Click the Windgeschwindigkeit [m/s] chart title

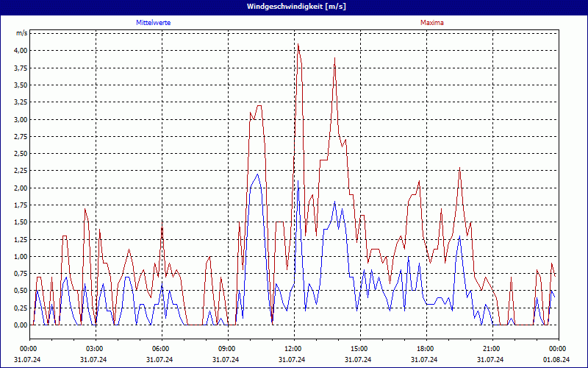[x=296, y=7]
